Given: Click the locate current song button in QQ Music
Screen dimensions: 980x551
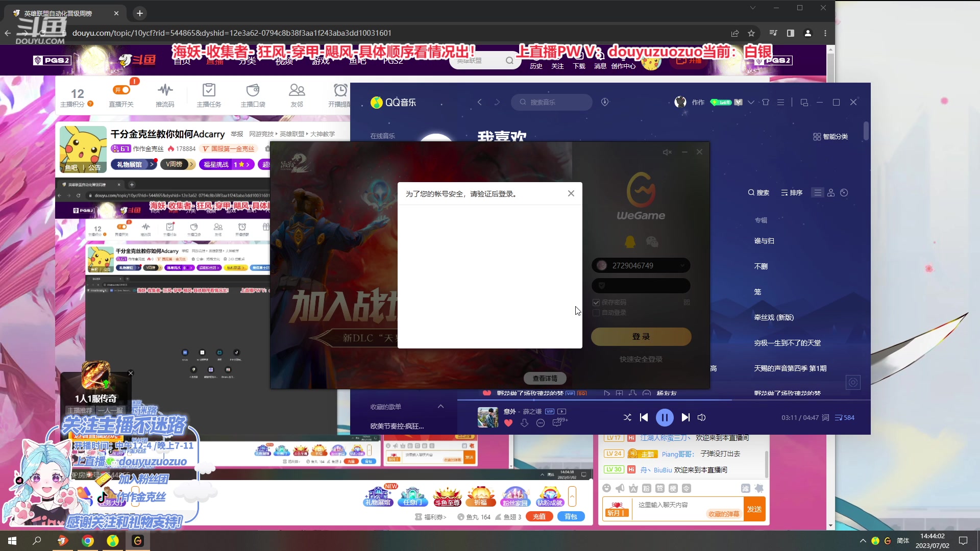Looking at the screenshot, I should pyautogui.click(x=853, y=382).
